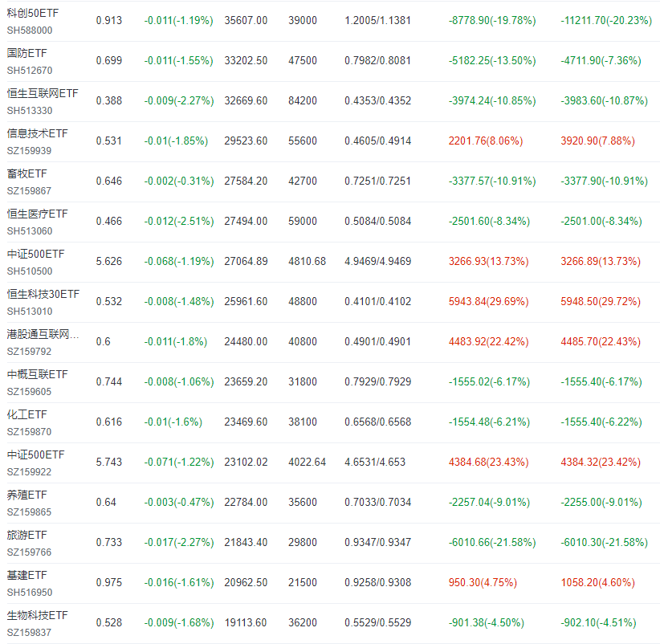Select loss -6010.66(-21.58%)

[492, 543]
